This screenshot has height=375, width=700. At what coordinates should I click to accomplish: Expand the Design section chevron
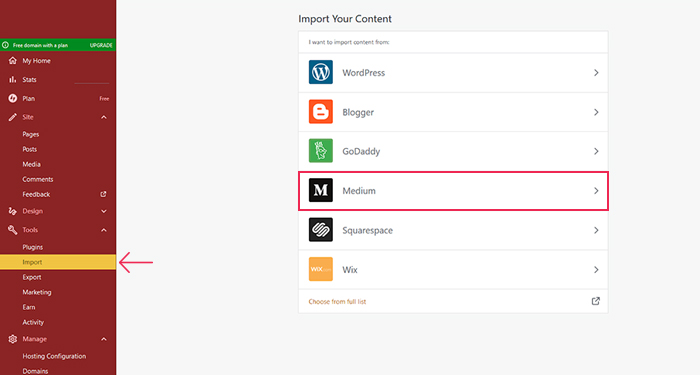coord(104,211)
